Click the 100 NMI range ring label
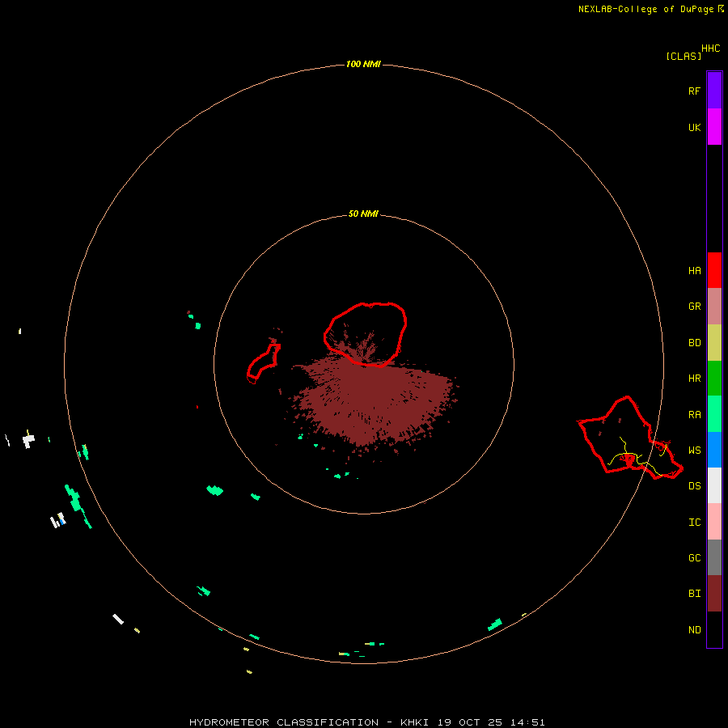The image size is (728, 728). pyautogui.click(x=363, y=64)
